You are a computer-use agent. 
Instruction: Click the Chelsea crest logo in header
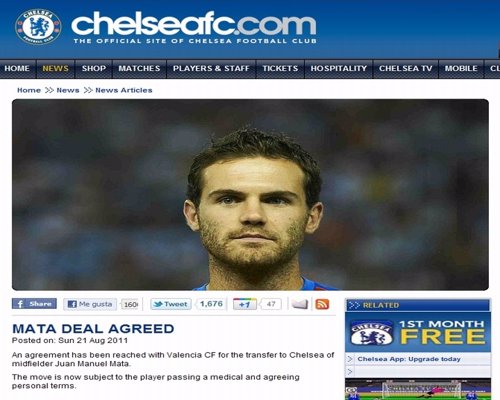[38, 27]
